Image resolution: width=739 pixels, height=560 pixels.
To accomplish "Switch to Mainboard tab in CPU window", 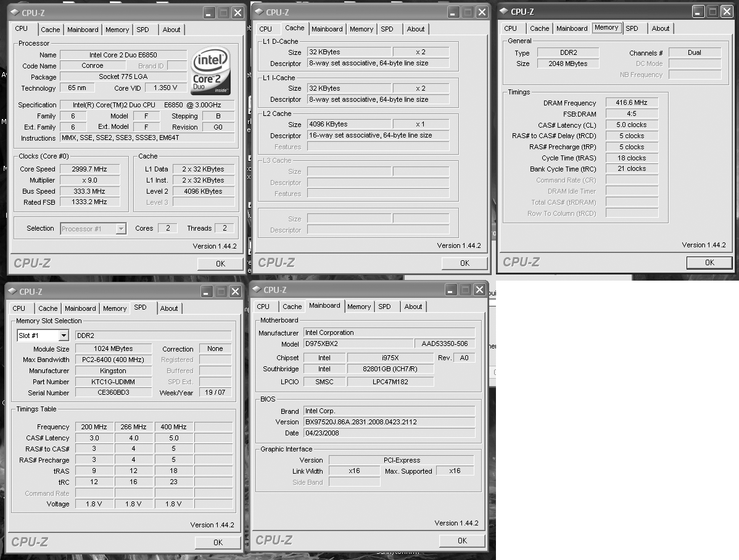I will click(83, 30).
